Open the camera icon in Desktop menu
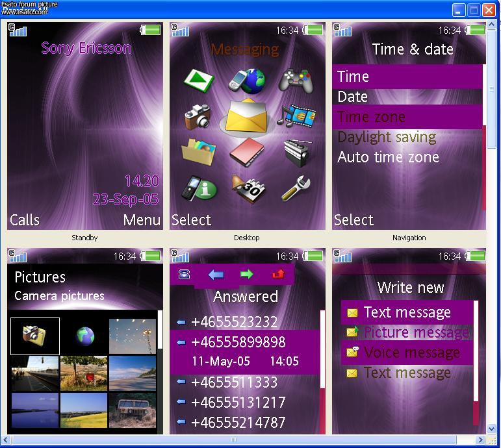The width and height of the screenshot is (501, 448). (x=198, y=117)
